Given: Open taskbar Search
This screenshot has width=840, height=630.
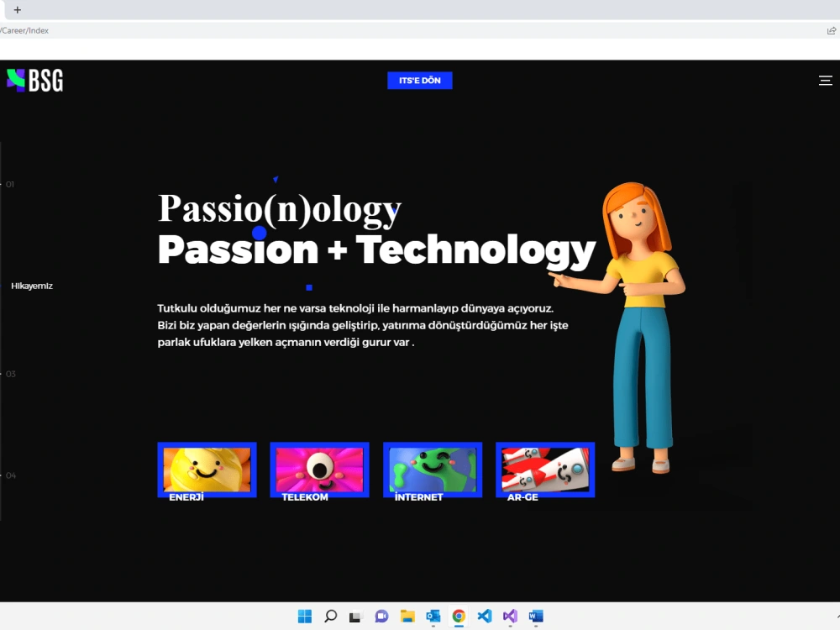Looking at the screenshot, I should pyautogui.click(x=330, y=616).
